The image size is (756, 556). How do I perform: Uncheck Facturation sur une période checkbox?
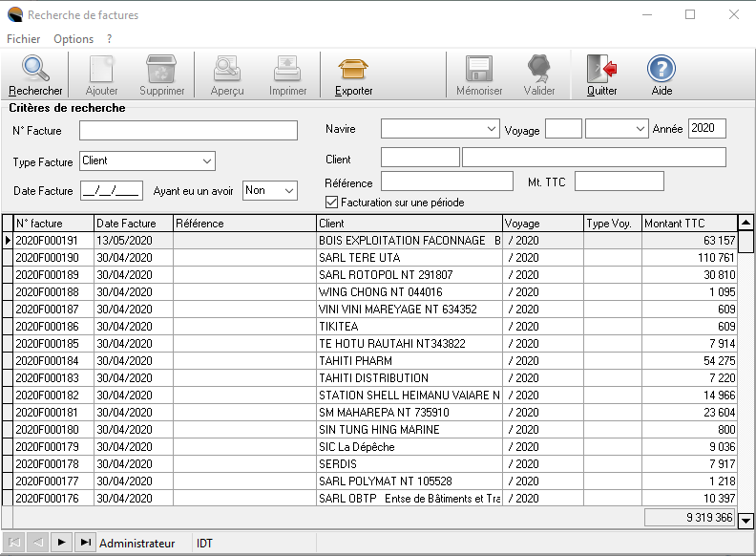pos(332,203)
